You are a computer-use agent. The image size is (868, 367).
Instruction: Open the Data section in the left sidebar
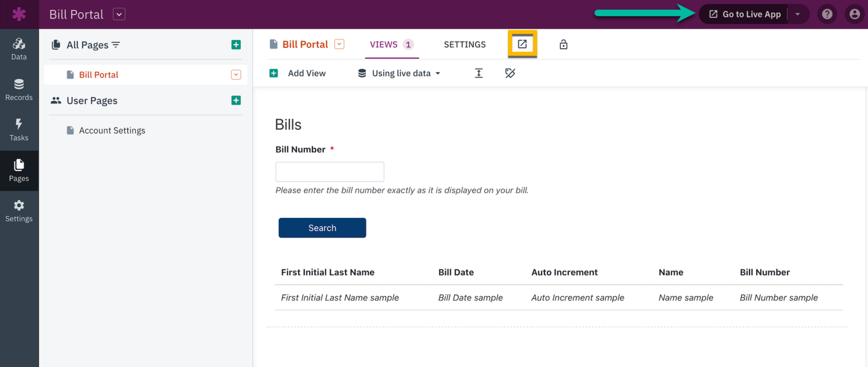click(19, 49)
